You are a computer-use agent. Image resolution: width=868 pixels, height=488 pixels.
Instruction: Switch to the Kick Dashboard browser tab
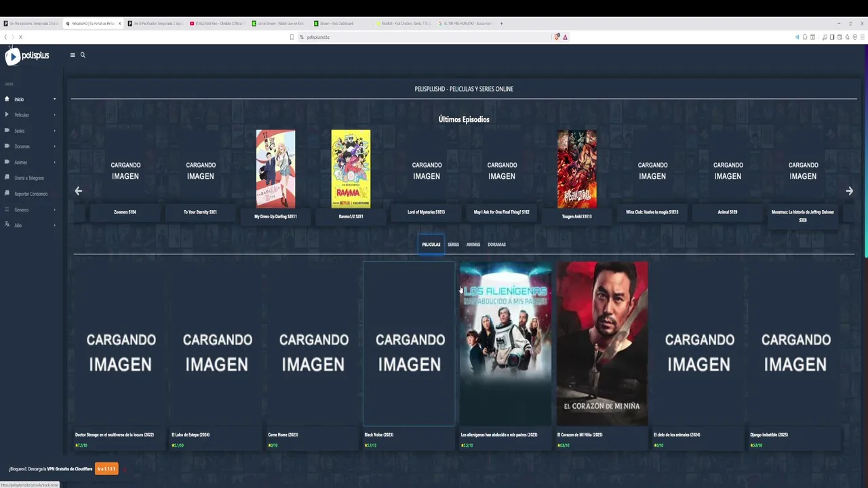click(340, 23)
